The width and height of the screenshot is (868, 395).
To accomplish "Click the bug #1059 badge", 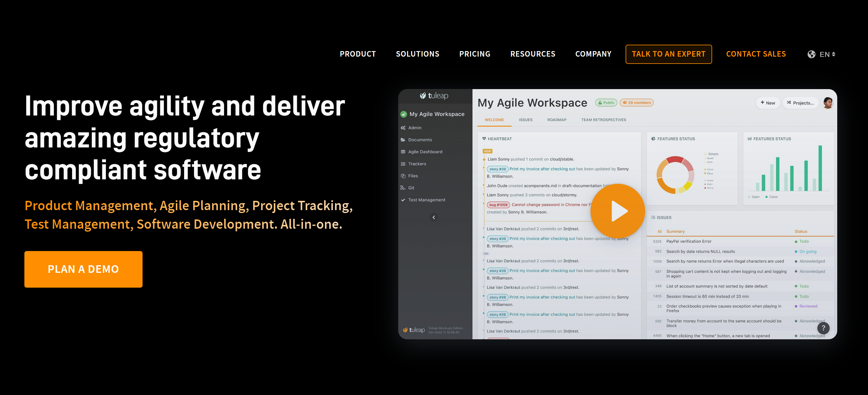I will [x=498, y=205].
